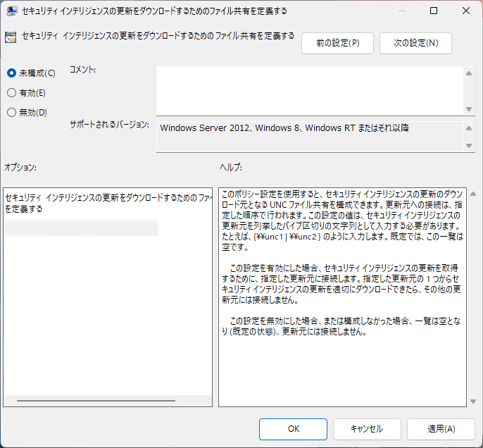Click the policy icon in the title bar

[12, 11]
